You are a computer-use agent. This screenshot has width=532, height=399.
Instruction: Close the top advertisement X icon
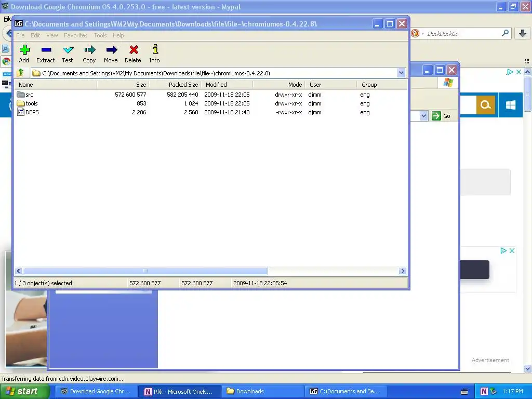[518, 72]
